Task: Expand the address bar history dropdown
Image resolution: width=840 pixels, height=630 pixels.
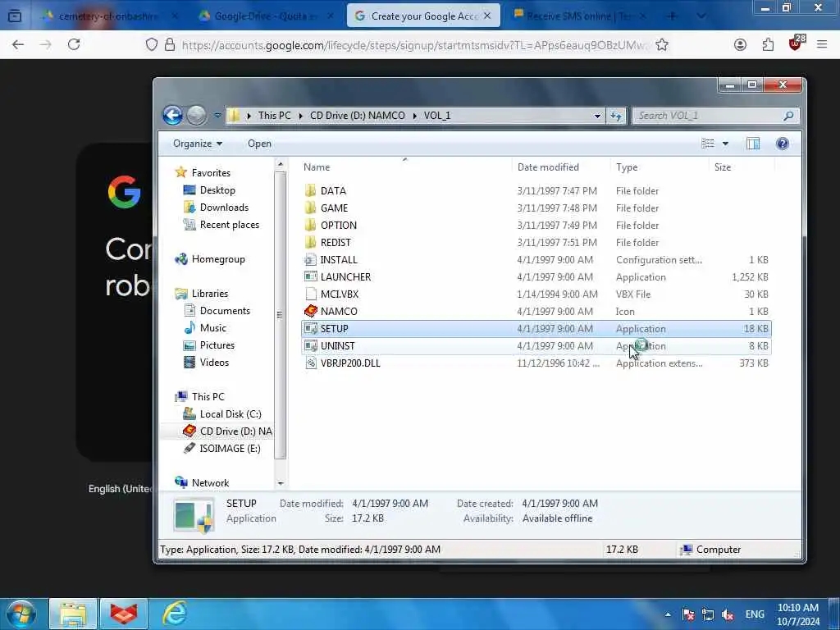Action: (x=597, y=116)
